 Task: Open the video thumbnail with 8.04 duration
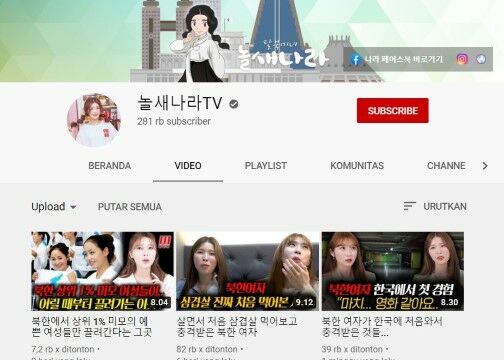click(x=102, y=271)
